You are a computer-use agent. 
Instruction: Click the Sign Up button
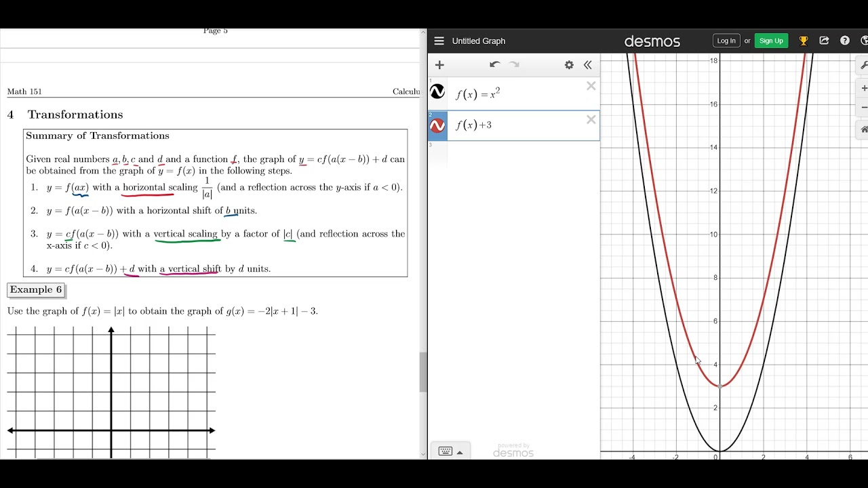coord(771,41)
